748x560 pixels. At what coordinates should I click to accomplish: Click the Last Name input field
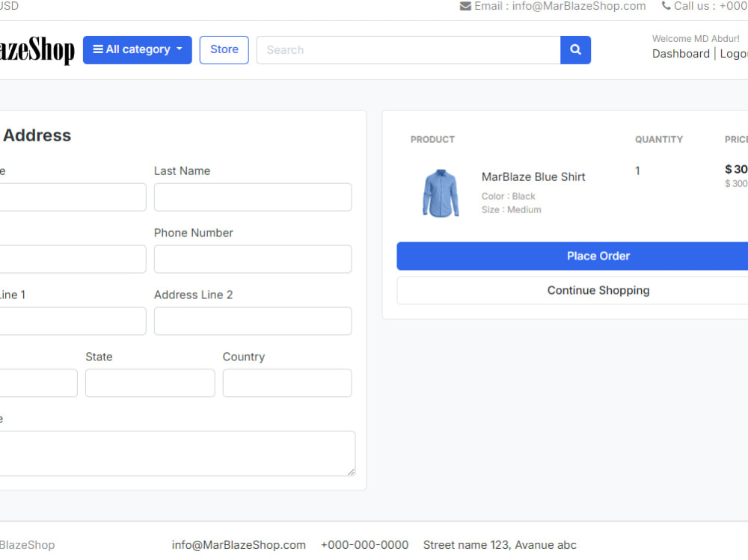tap(252, 197)
